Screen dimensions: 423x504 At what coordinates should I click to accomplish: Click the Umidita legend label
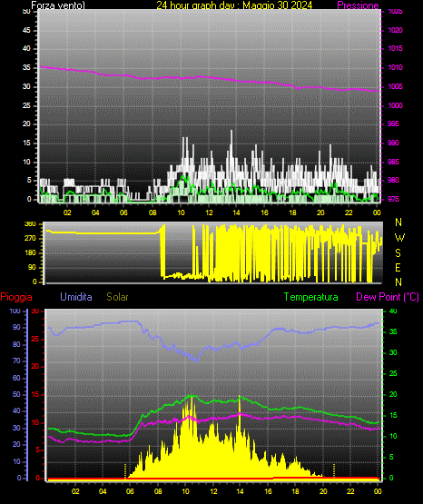click(x=76, y=297)
